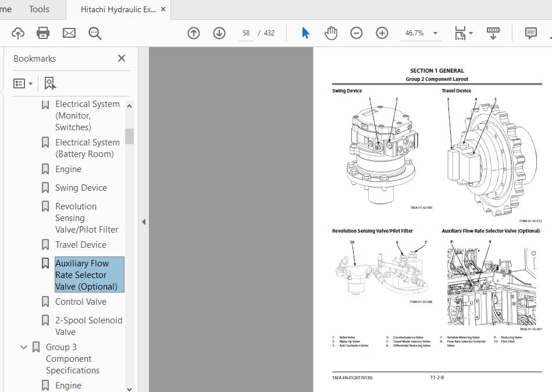
Task: Click the email envelope icon
Action: (x=69, y=33)
